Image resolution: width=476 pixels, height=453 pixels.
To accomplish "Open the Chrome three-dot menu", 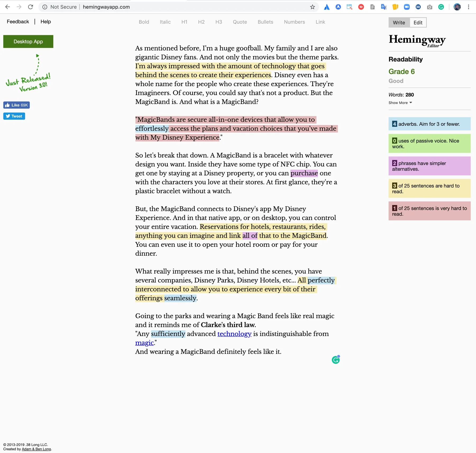I will coord(469,7).
